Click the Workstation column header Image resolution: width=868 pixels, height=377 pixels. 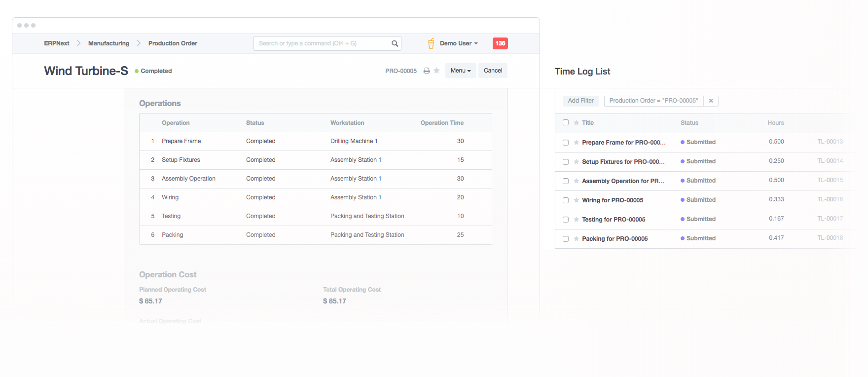tap(347, 123)
